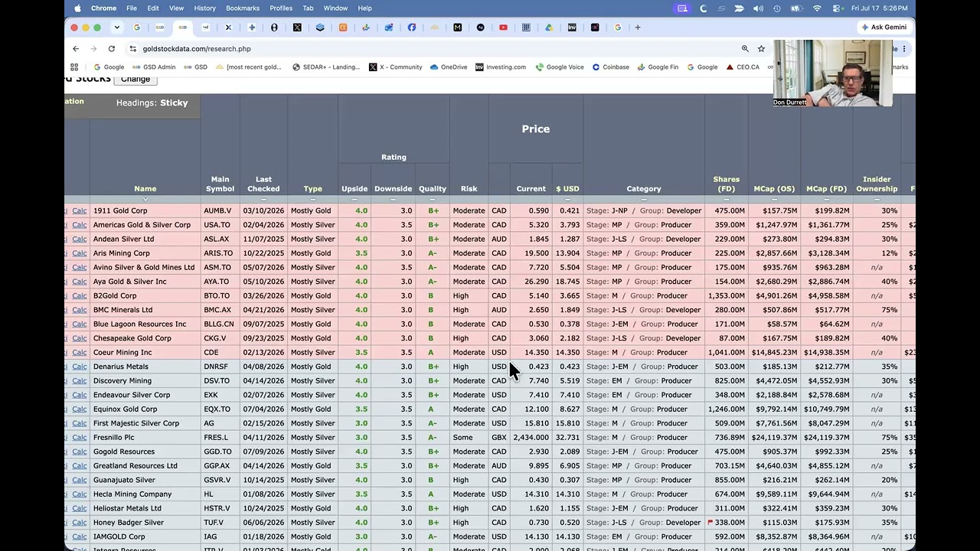
Task: Go back using the browser back arrow
Action: 76,48
